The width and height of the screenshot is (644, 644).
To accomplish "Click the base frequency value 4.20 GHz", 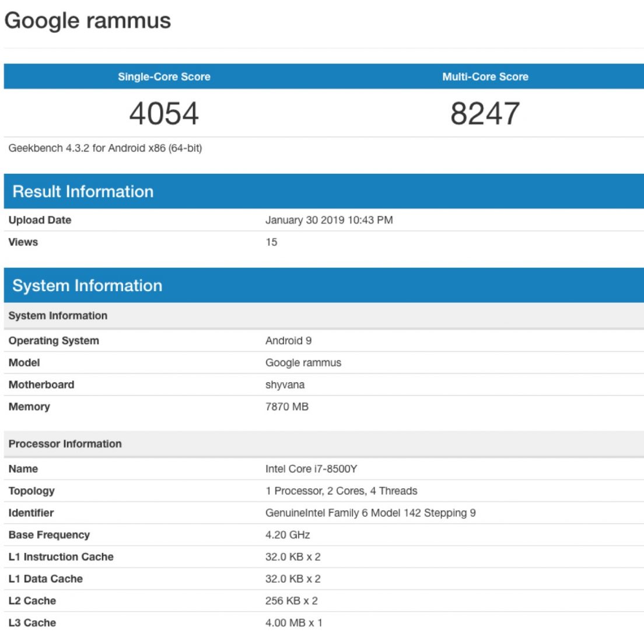I will tap(288, 535).
